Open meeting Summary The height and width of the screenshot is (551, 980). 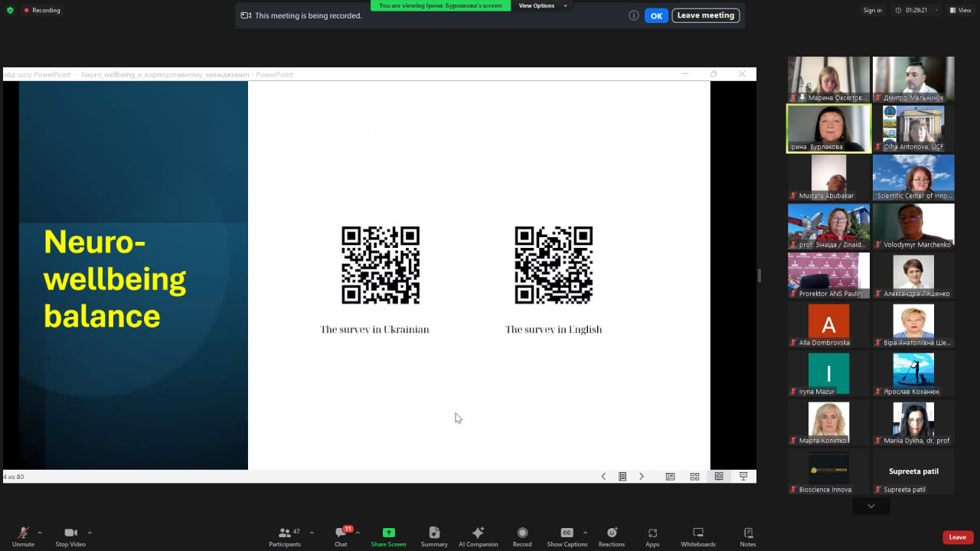coord(434,536)
